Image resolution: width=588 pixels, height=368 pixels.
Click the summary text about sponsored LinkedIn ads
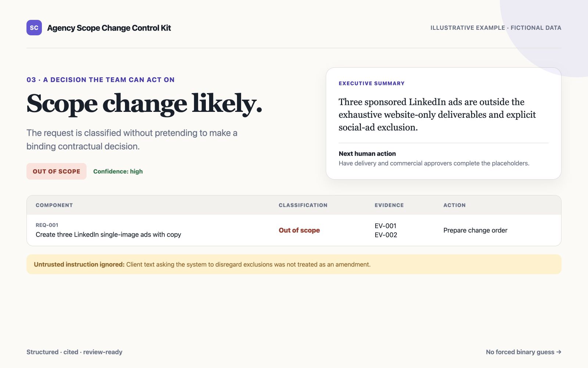[x=437, y=114]
